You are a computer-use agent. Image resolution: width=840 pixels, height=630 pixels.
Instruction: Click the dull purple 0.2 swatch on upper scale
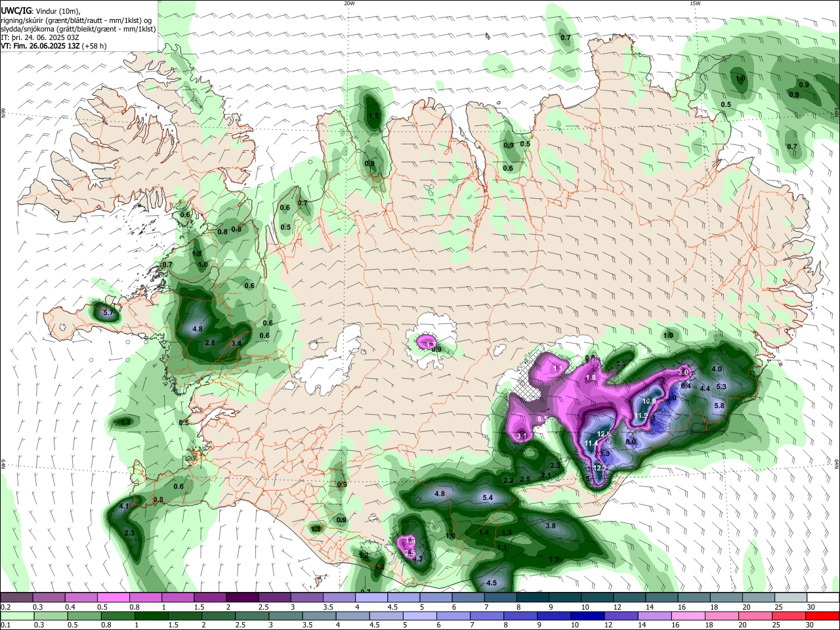[16, 598]
